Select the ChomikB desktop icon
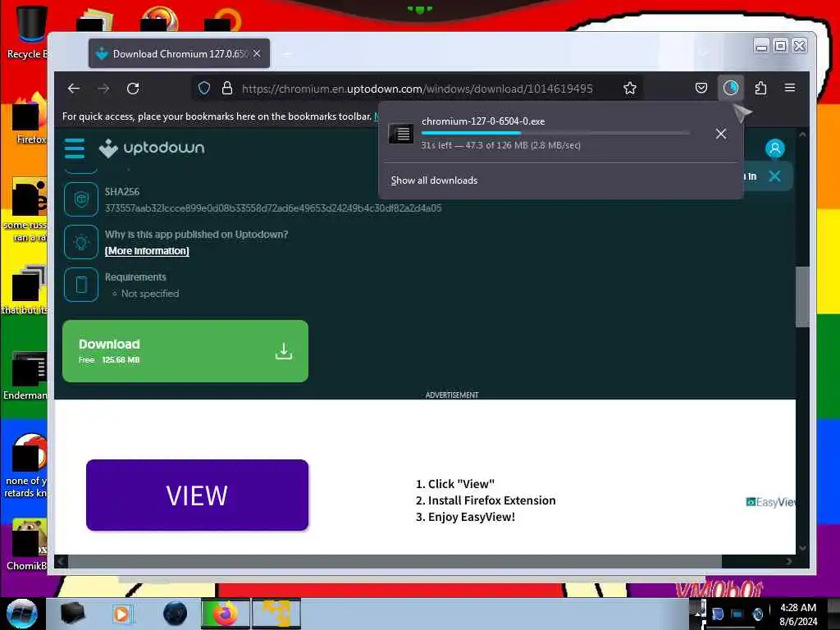Image resolution: width=840 pixels, height=630 pixels. (27, 545)
